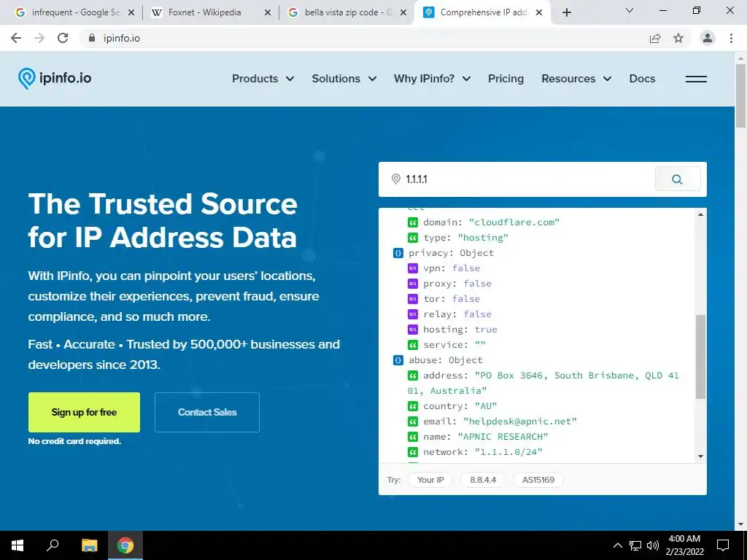
Task: Click the privacy Object braces icon
Action: tap(398, 253)
